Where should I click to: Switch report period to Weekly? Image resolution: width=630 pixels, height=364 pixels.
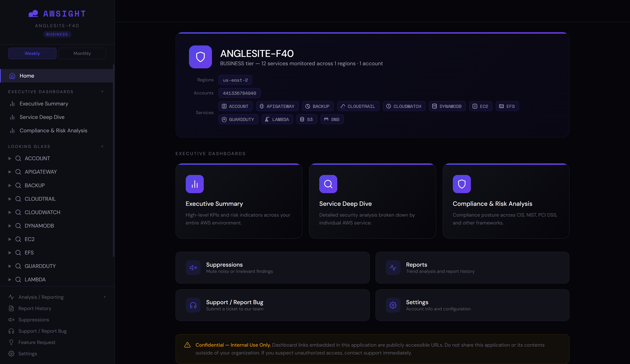[32, 53]
